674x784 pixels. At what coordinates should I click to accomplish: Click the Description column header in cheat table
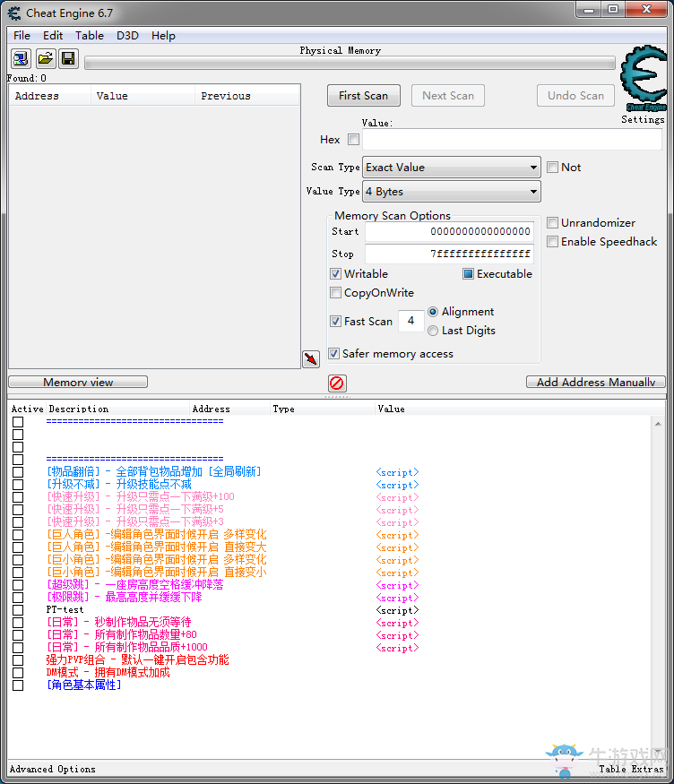117,409
